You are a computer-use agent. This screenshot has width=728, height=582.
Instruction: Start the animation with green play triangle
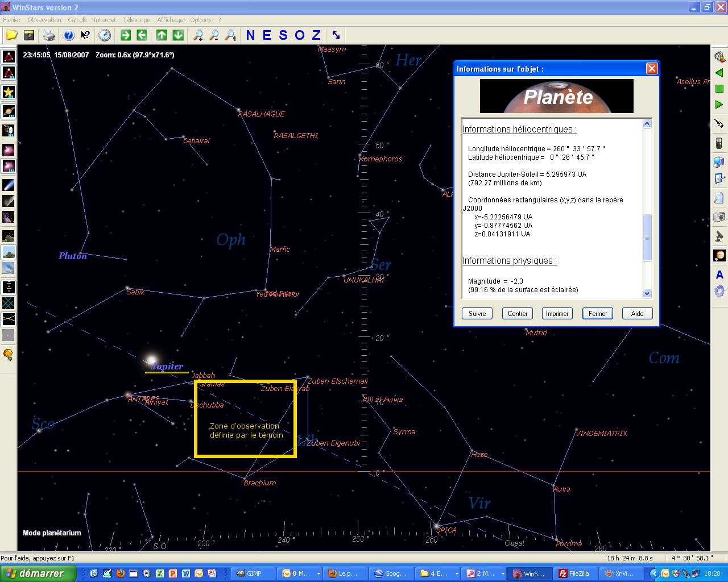(x=719, y=105)
